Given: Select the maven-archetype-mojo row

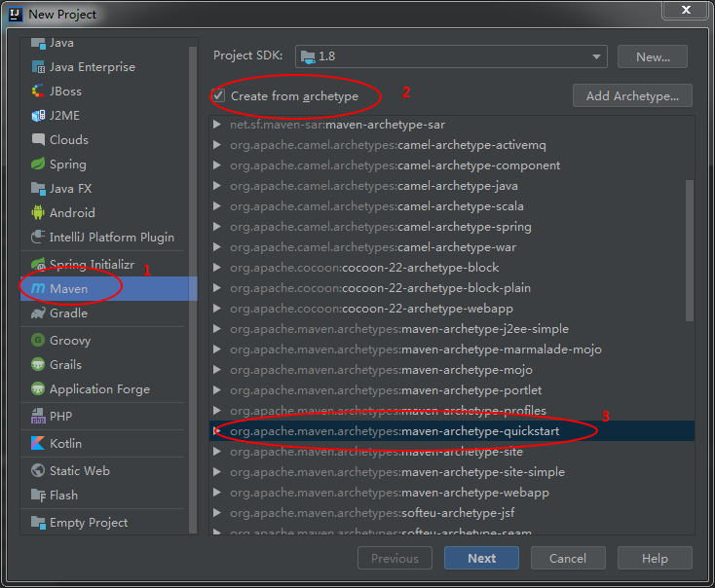Looking at the screenshot, I should point(452,370).
